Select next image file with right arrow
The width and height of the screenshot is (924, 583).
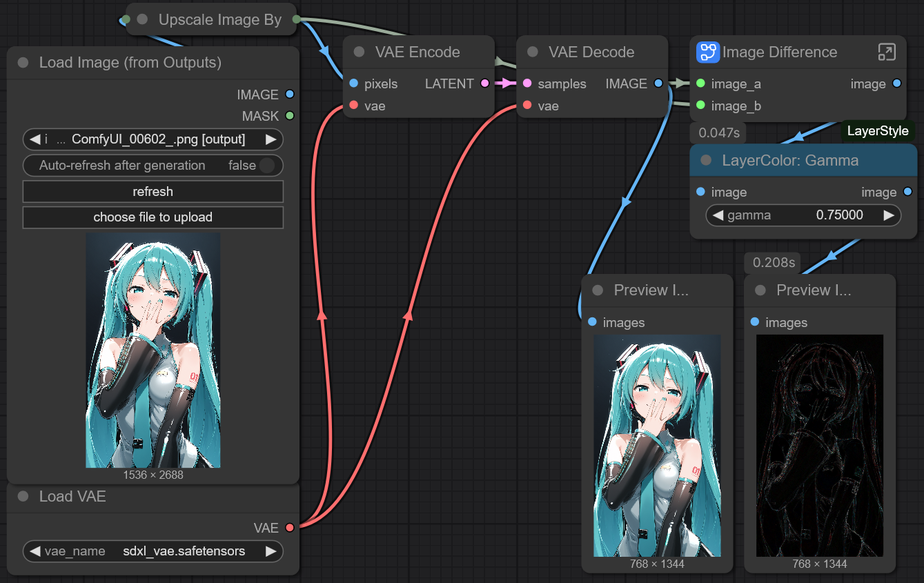[271, 139]
